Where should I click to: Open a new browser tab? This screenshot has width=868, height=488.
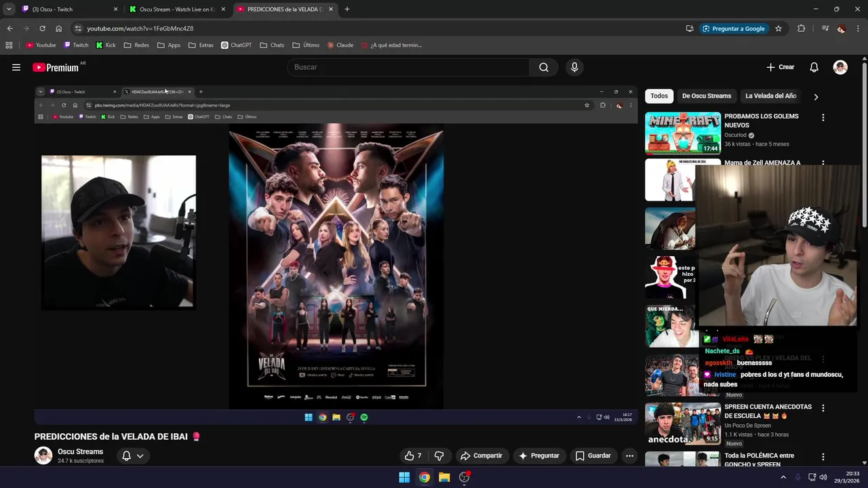[x=347, y=9]
